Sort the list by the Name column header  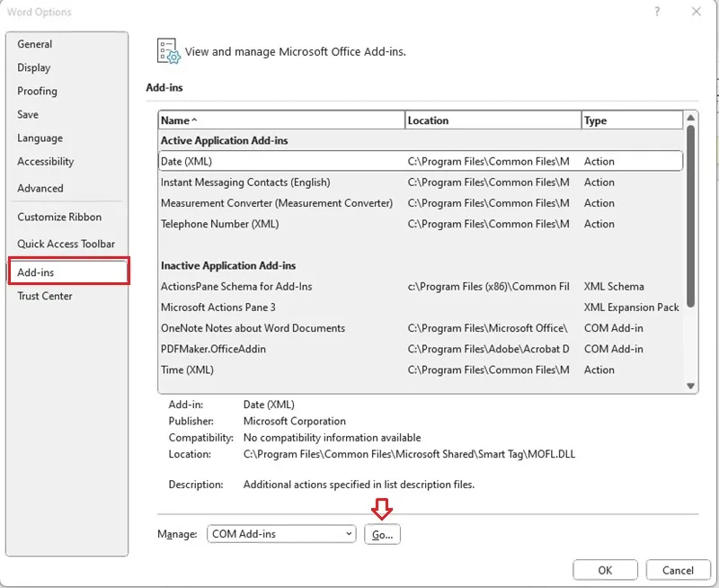[281, 120]
